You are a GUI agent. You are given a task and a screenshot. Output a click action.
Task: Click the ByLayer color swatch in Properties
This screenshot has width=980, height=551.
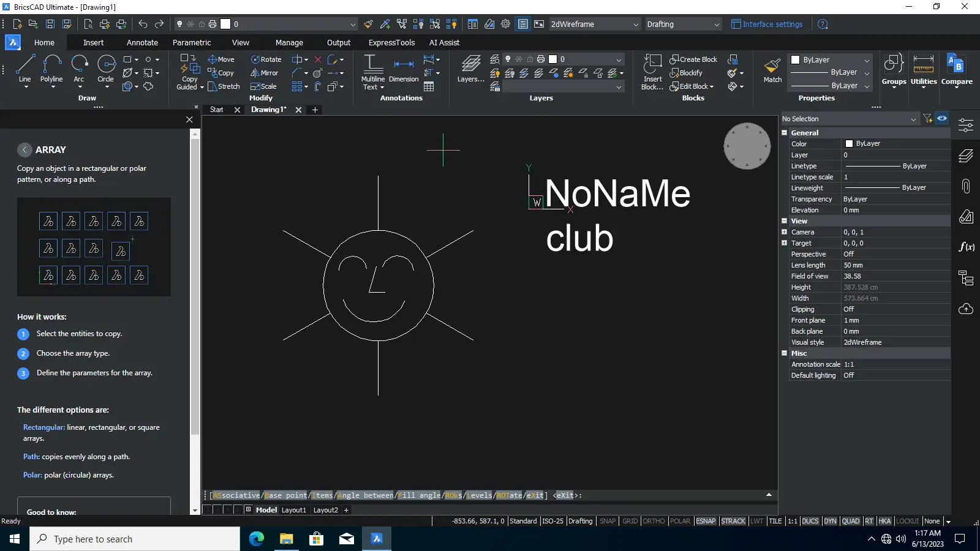click(x=849, y=144)
